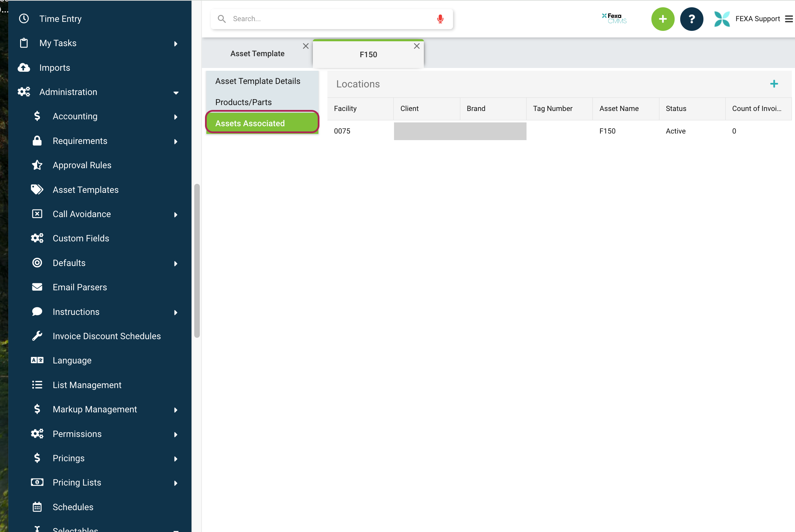This screenshot has height=532, width=795.
Task: Click the Permissions gears icon
Action: (37, 434)
